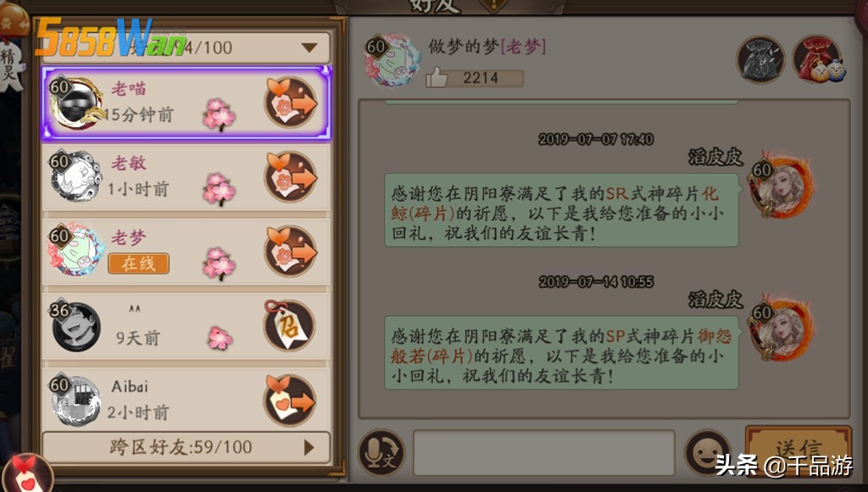The width and height of the screenshot is (868, 492).
Task: Click 老梦's avatar in the chat header
Action: [392, 60]
